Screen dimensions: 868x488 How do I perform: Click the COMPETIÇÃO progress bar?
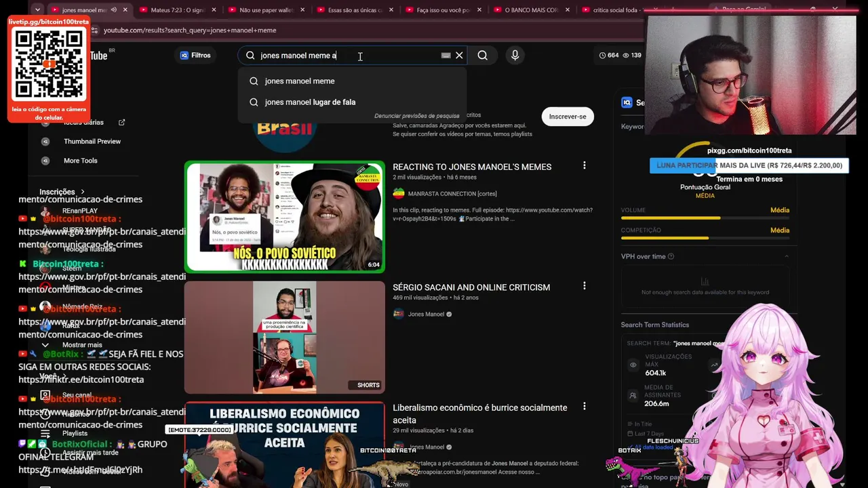point(705,238)
